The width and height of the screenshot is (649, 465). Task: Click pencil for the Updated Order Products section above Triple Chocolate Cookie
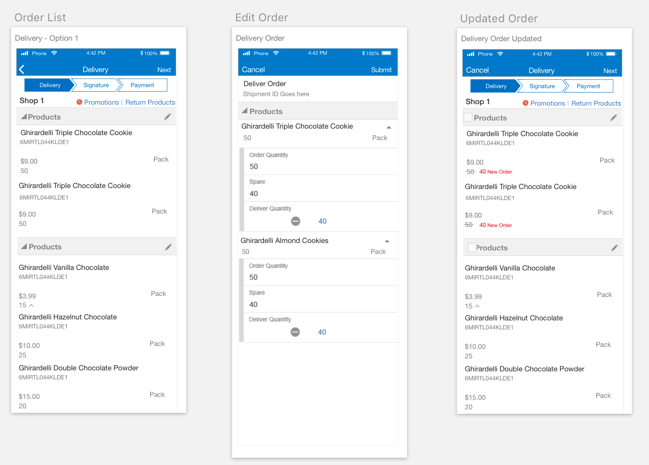click(613, 118)
